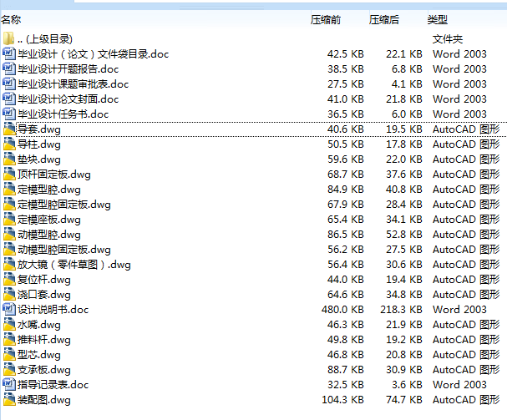Click the 104.3 KB size value
This screenshot has height=420, width=507.
342,400
